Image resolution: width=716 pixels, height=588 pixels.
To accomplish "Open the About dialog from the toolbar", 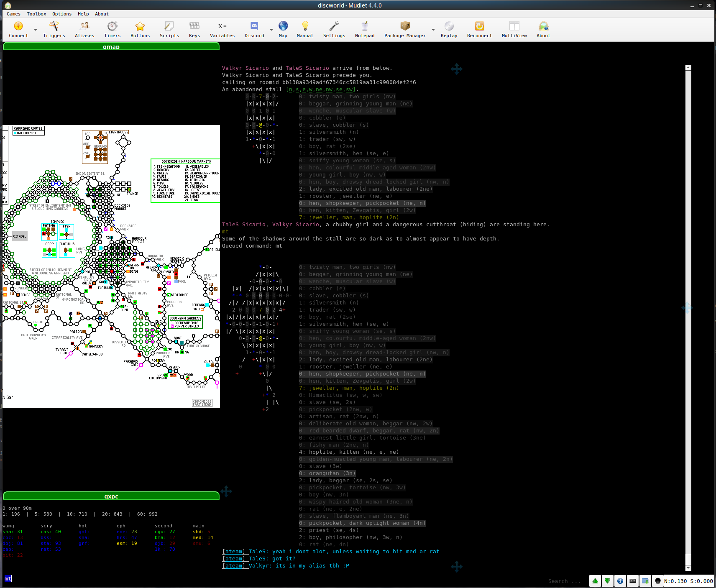I will [543, 30].
